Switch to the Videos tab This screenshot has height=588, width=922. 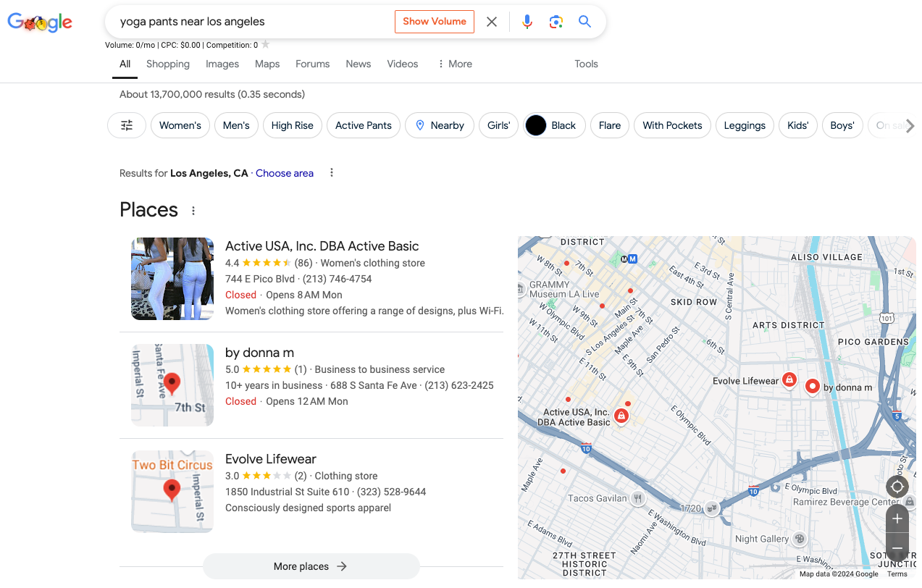click(x=403, y=64)
